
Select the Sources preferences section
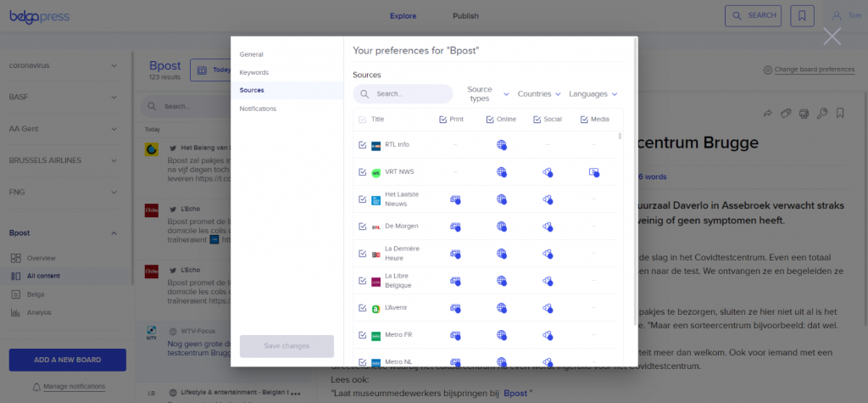(x=287, y=90)
